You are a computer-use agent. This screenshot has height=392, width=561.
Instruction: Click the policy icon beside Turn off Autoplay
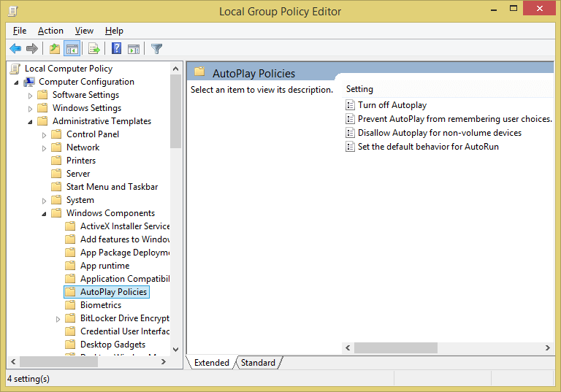(x=351, y=105)
